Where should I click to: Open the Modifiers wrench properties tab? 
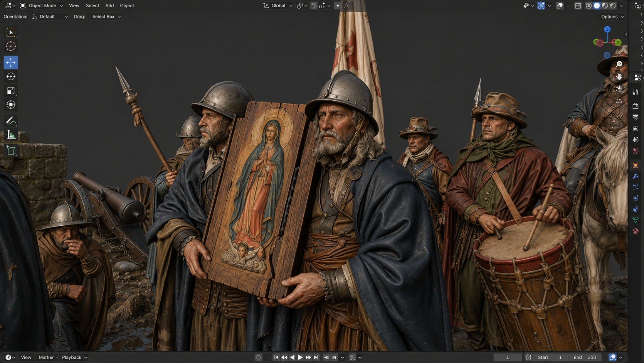click(x=636, y=176)
